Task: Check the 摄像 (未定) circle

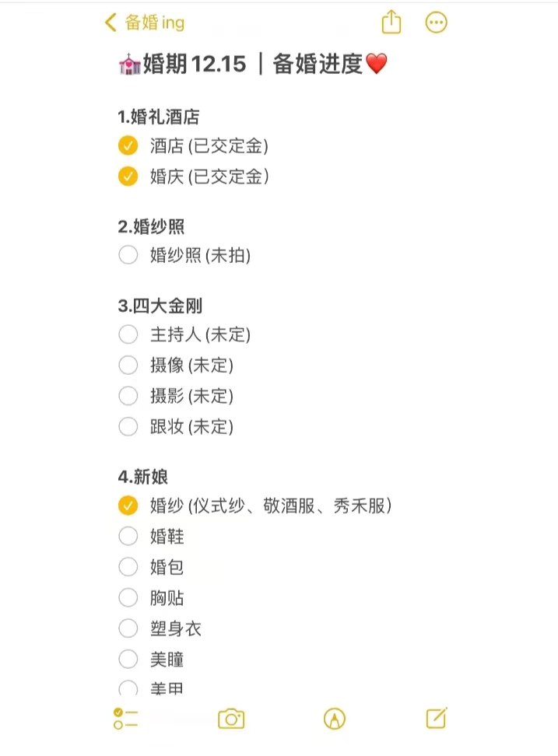Action: [128, 365]
